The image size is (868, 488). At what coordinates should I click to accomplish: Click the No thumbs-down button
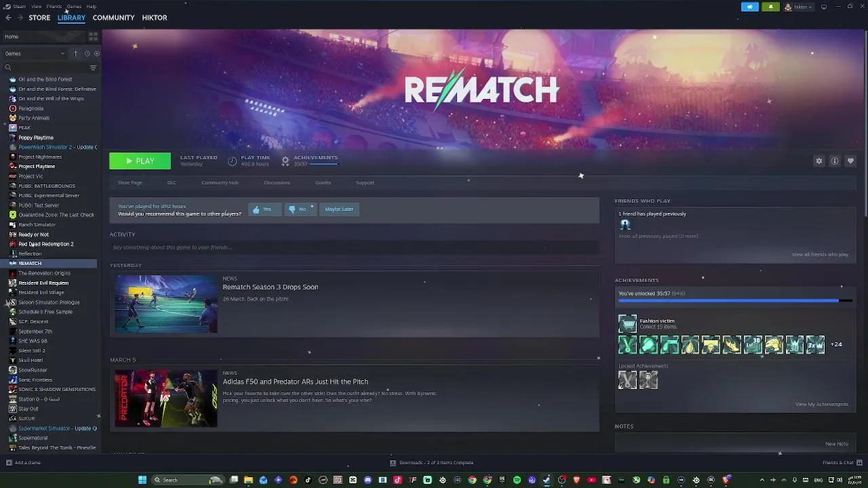point(299,209)
